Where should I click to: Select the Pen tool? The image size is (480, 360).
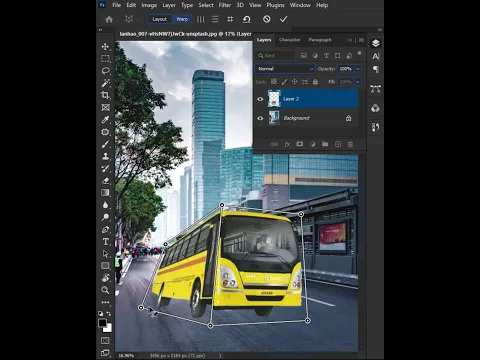tap(105, 229)
